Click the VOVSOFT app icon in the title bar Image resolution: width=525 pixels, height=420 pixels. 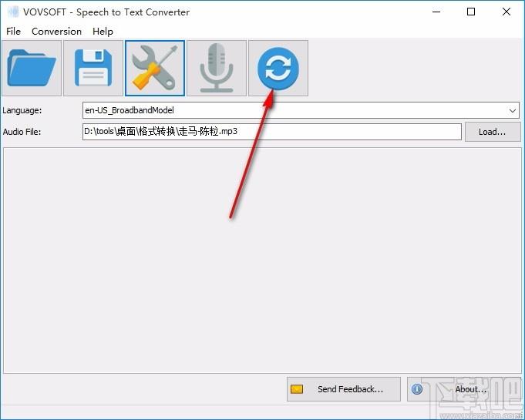pyautogui.click(x=14, y=12)
